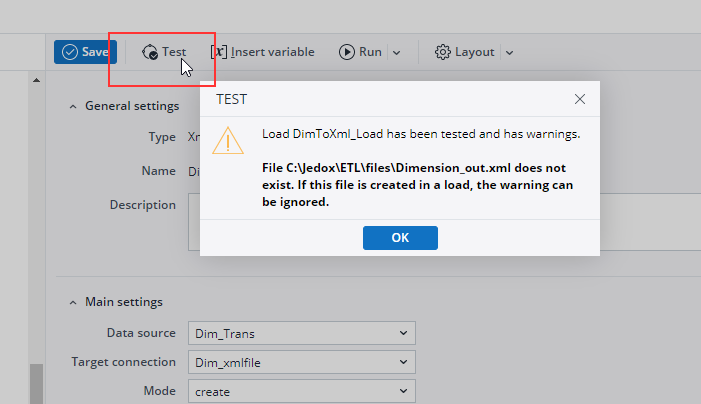701x404 pixels.
Task: Open the Run dropdown arrow
Action: point(396,53)
